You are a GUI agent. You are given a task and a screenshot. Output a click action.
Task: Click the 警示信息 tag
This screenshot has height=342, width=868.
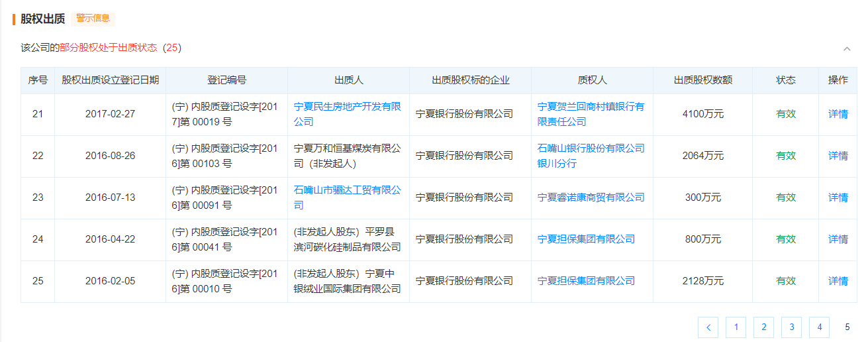coord(93,18)
